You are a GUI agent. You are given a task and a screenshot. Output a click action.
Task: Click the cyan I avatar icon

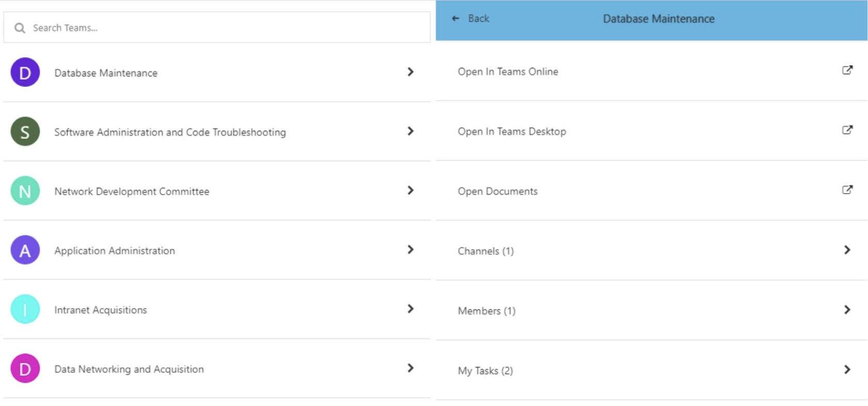[x=25, y=309]
